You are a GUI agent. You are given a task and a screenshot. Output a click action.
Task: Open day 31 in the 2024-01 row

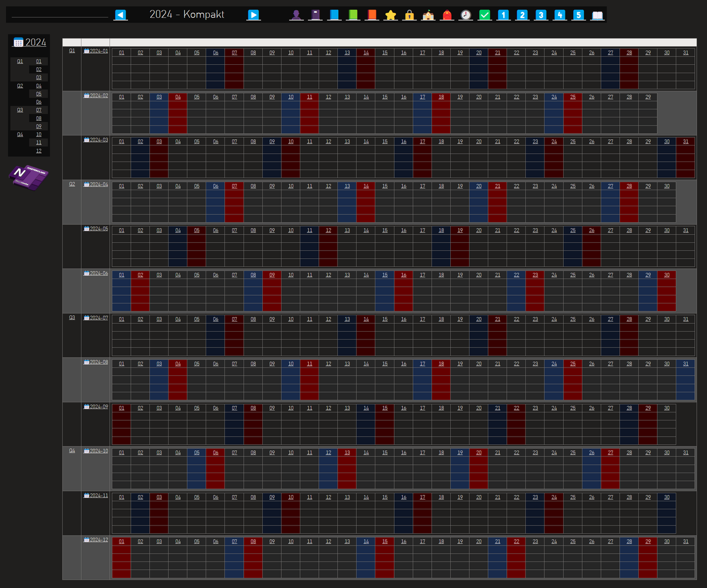tap(686, 52)
